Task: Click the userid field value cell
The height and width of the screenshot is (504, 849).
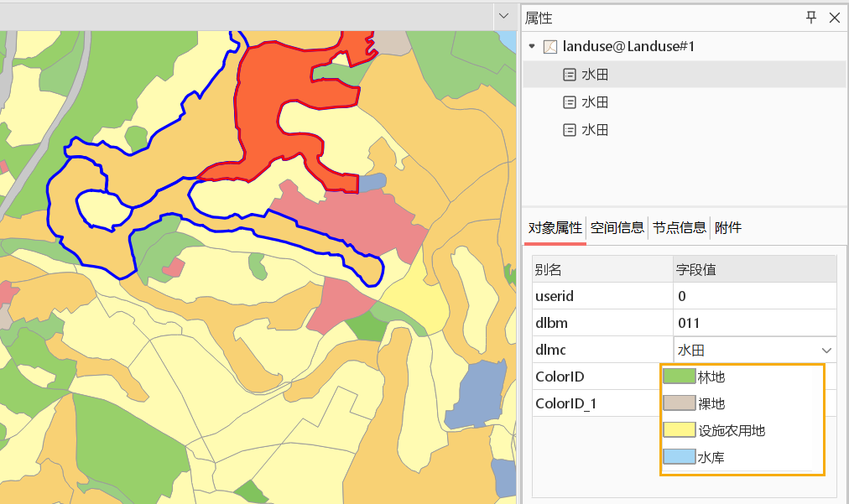Action: [754, 296]
